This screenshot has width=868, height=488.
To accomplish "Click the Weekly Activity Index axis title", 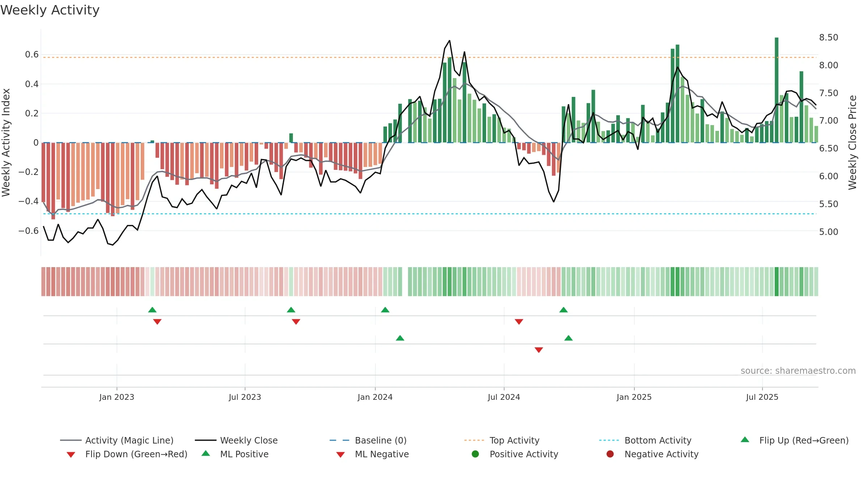I will (x=6, y=143).
